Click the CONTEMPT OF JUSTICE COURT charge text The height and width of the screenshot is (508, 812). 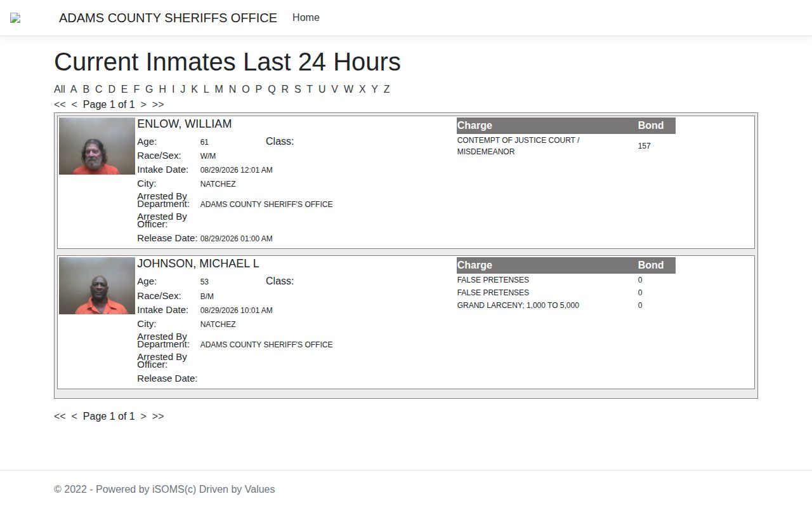click(518, 146)
